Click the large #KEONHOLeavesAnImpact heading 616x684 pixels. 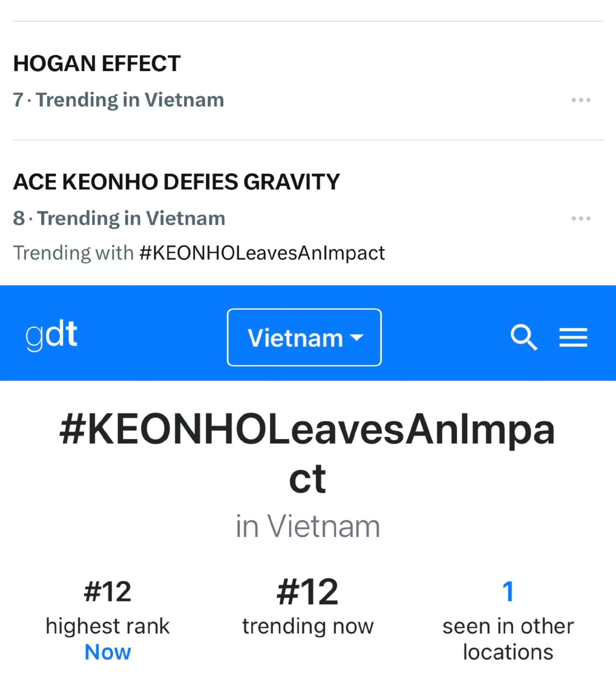[x=307, y=453]
